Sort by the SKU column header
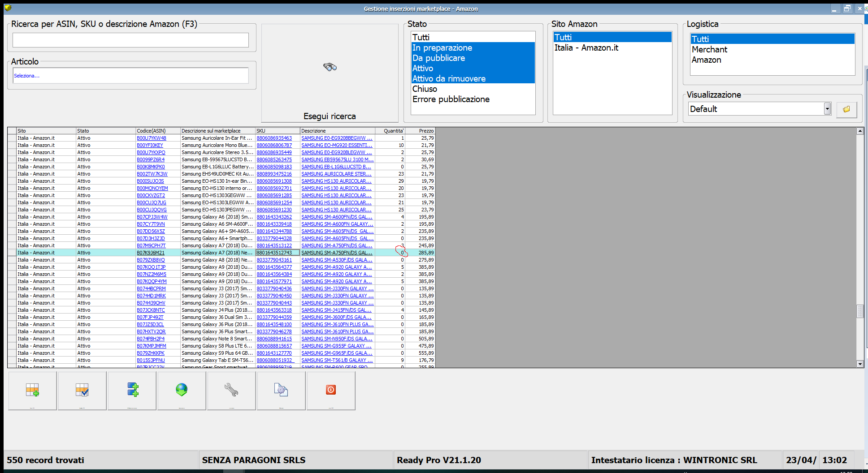 (278, 131)
